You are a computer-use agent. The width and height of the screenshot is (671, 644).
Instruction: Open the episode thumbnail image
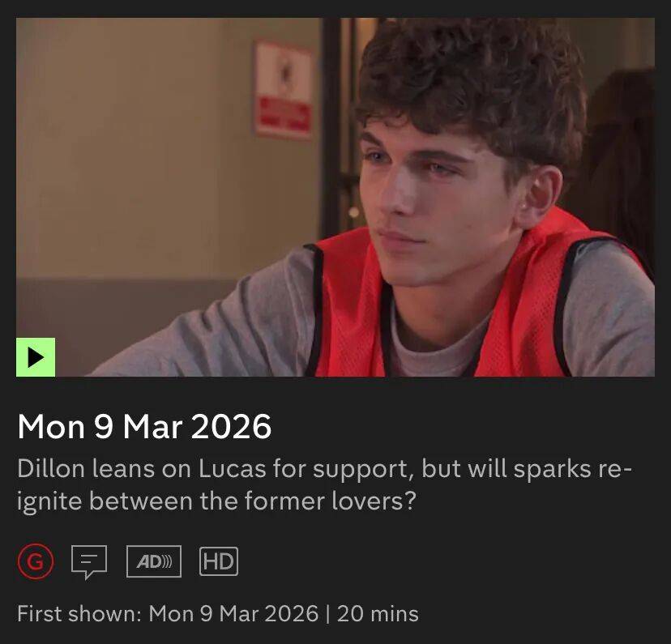(335, 197)
